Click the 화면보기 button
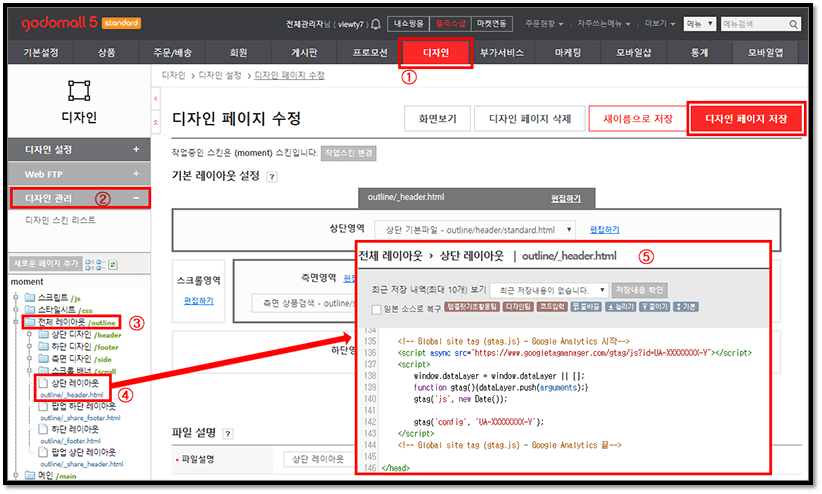The width and height of the screenshot is (822, 494). [x=437, y=119]
